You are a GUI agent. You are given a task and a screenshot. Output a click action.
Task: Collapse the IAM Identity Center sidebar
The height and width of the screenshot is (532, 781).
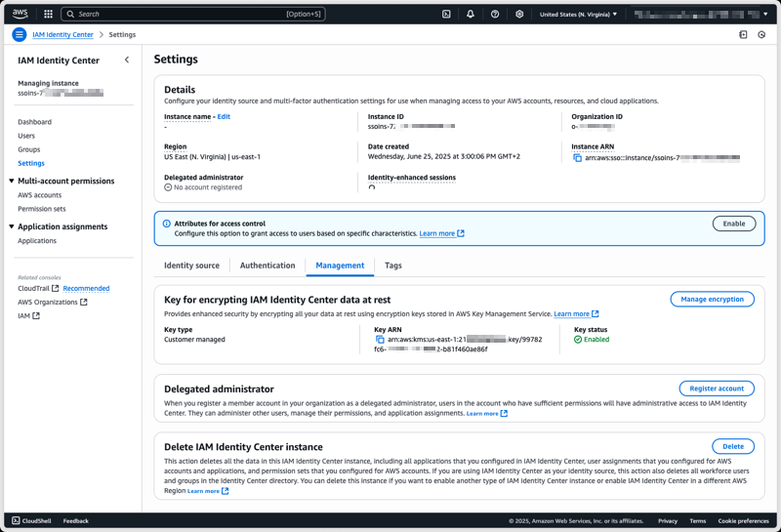(x=127, y=61)
